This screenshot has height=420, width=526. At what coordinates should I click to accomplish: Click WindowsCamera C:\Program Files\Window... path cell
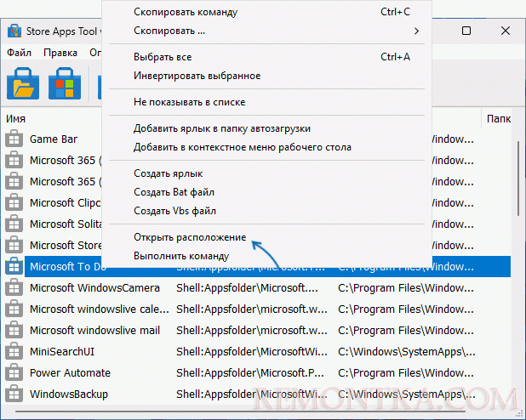tap(406, 288)
